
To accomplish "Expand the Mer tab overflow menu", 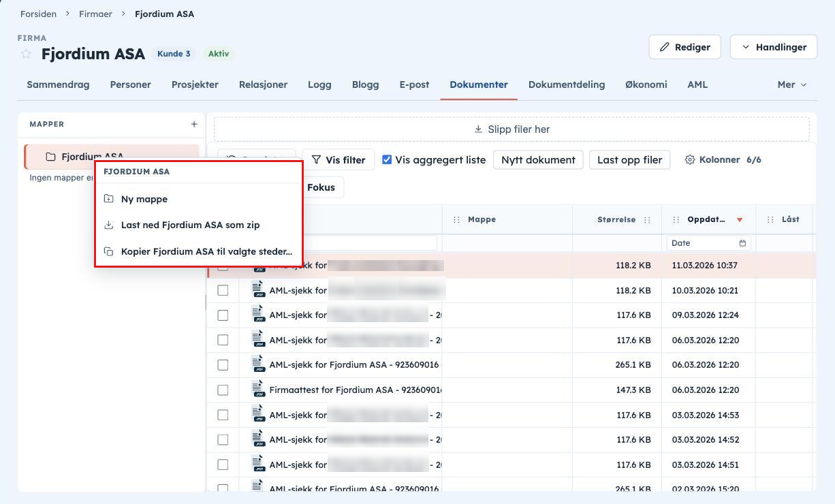I will pyautogui.click(x=792, y=84).
